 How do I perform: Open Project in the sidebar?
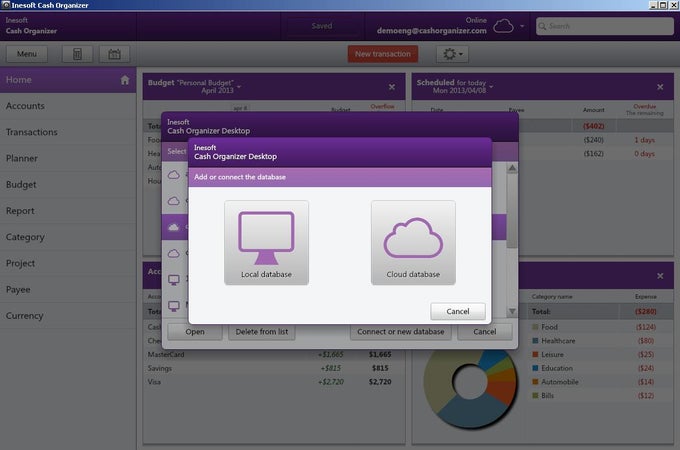coord(68,263)
